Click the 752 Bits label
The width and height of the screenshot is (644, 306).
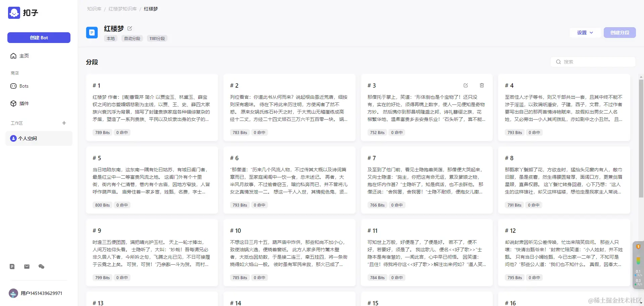(x=377, y=133)
